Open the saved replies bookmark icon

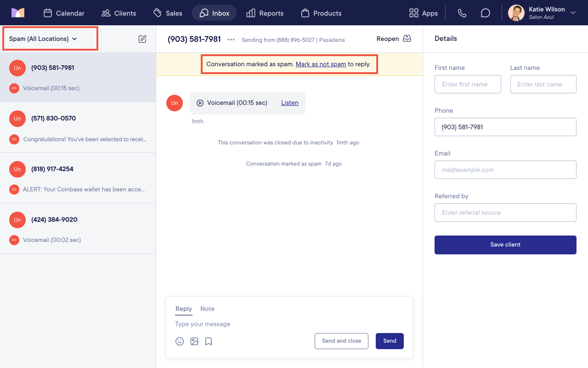pos(209,341)
